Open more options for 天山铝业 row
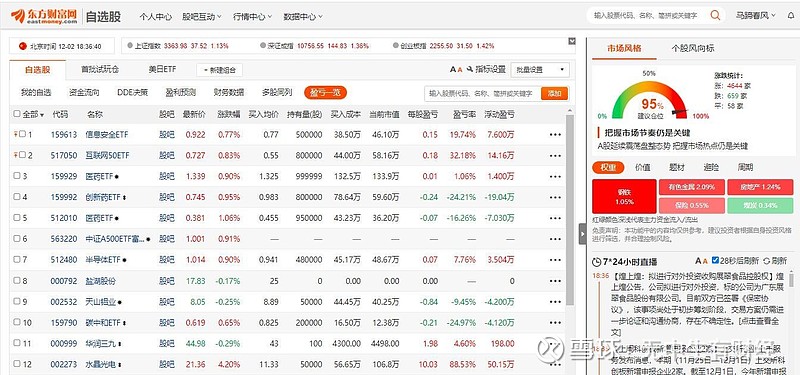This screenshot has height=375, width=800. coord(555,302)
